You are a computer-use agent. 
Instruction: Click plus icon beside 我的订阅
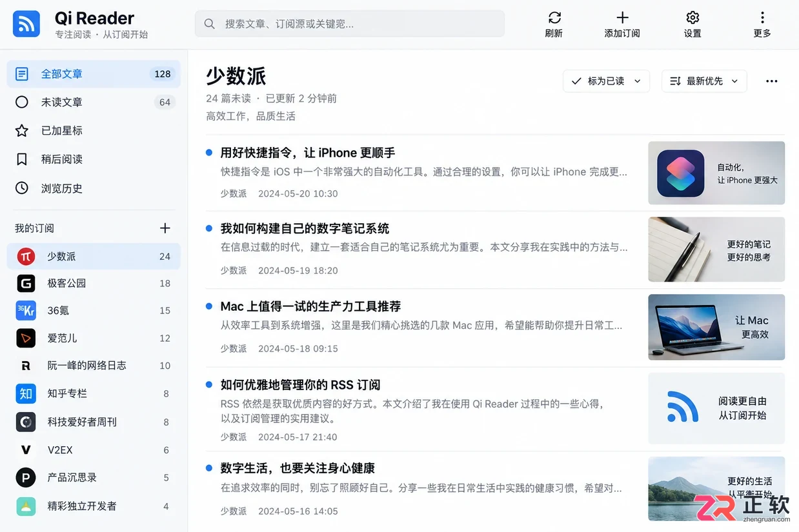165,228
